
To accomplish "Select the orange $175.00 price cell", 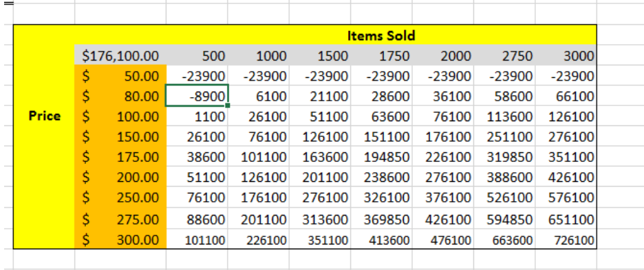I will coord(120,157).
